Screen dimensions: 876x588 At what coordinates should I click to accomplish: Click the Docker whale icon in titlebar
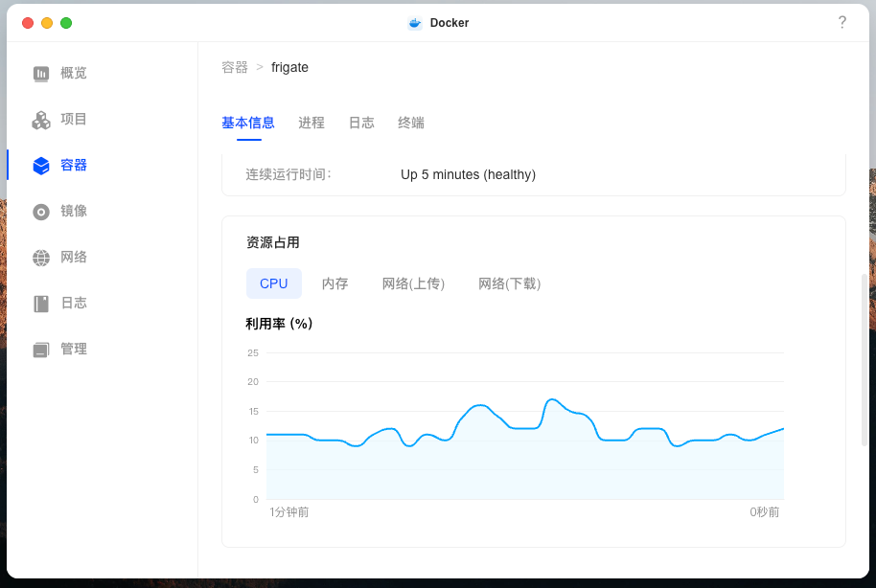[413, 22]
